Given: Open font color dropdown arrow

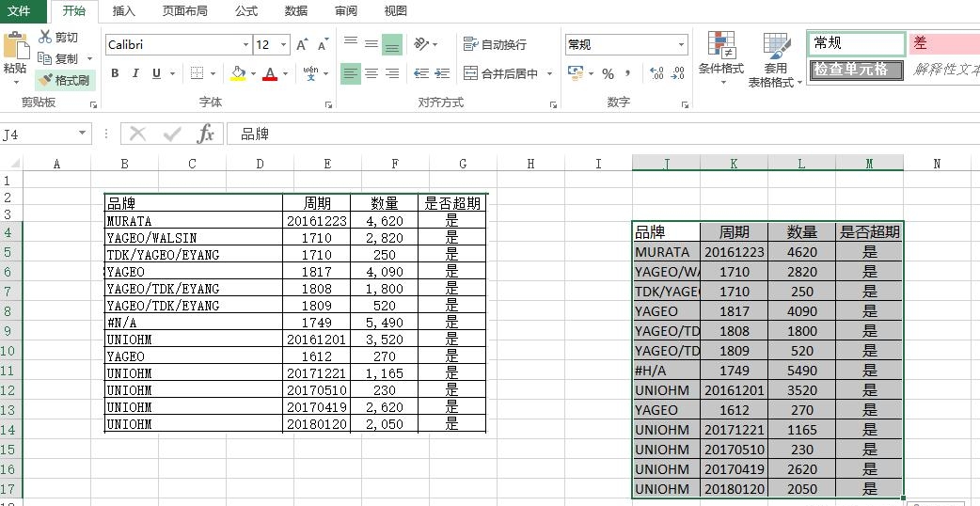Looking at the screenshot, I should pyautogui.click(x=286, y=73).
